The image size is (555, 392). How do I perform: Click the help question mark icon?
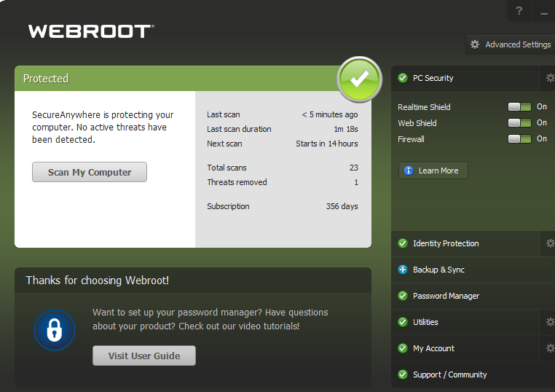[x=519, y=11]
